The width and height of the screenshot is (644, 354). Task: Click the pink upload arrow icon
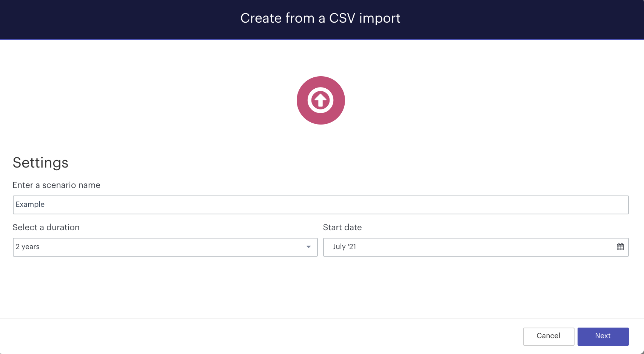click(x=321, y=100)
